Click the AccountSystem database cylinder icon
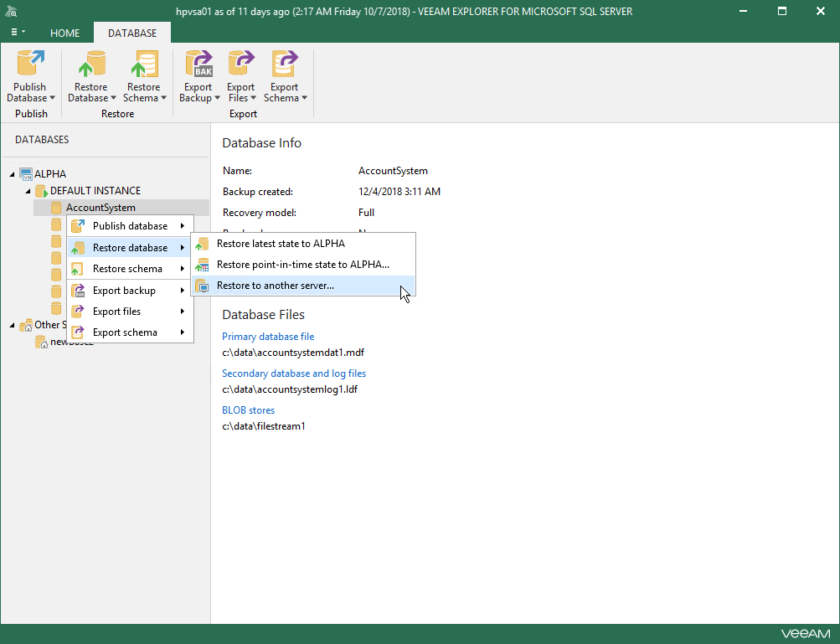Image resolution: width=840 pixels, height=644 pixels. pos(56,208)
